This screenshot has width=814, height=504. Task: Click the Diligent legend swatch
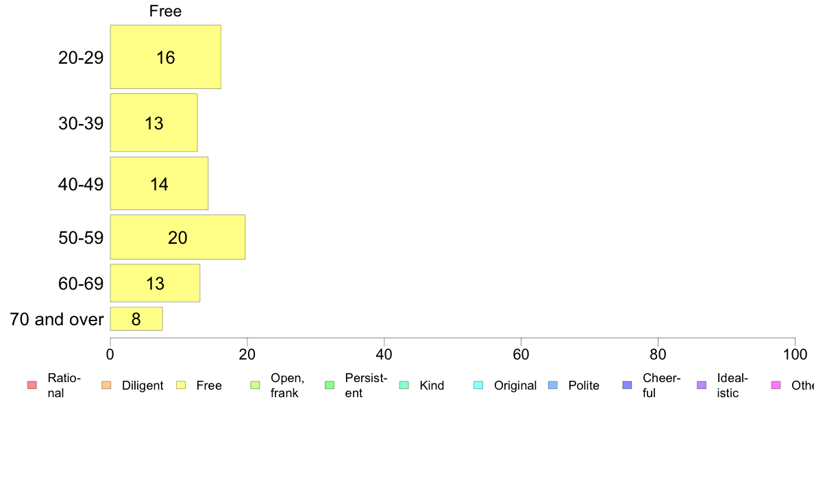[106, 385]
